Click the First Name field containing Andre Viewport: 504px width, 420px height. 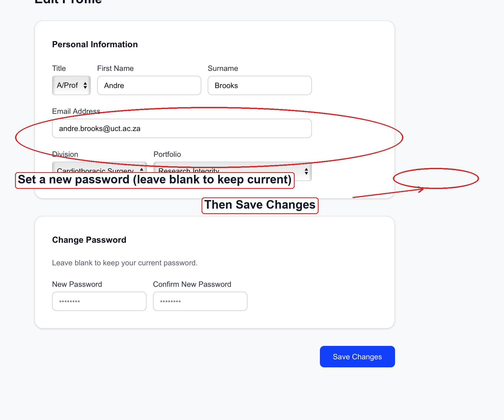click(149, 85)
